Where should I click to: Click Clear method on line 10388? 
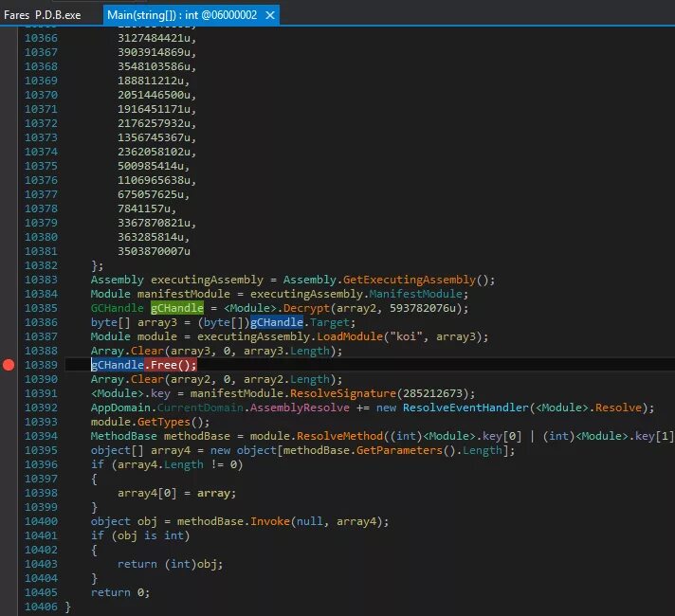pos(147,351)
